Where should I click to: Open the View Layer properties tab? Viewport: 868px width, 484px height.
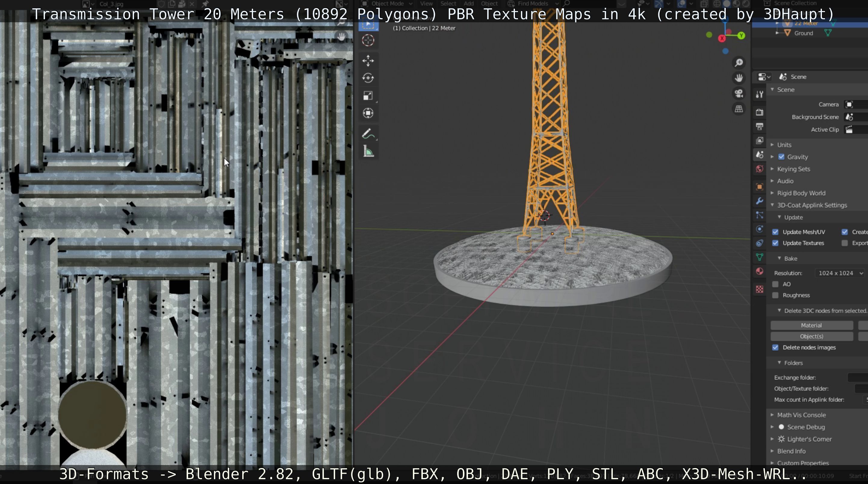(x=760, y=141)
